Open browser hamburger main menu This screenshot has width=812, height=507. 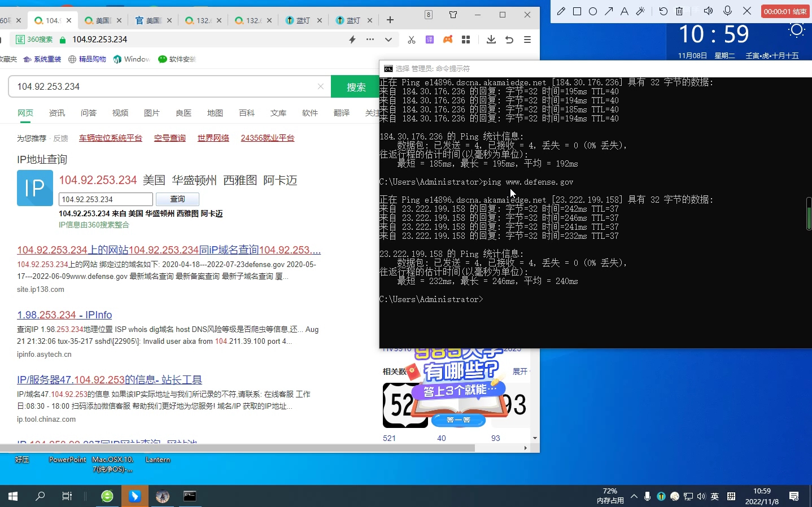click(x=527, y=40)
